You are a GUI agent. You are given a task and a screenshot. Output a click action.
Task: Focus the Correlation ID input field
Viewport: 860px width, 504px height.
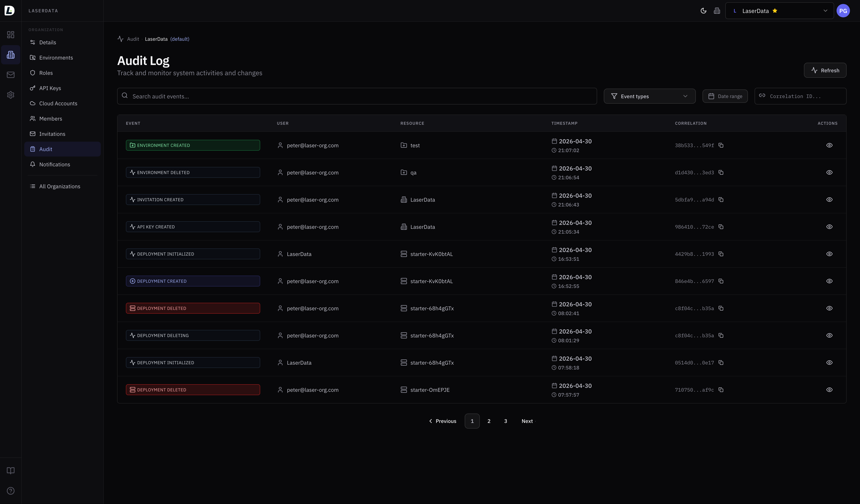click(800, 96)
